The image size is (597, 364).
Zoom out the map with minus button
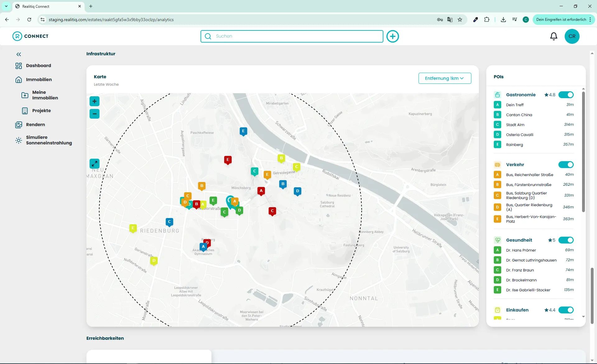[x=95, y=114]
